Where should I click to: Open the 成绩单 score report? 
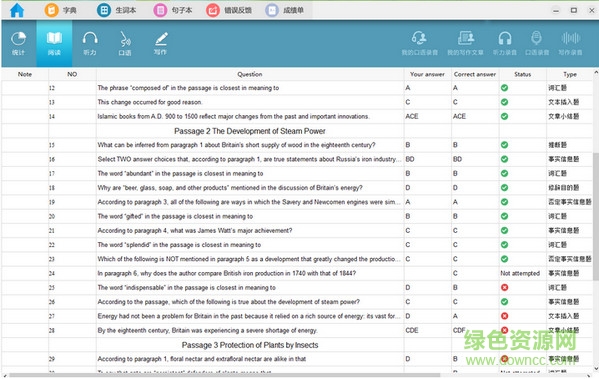pos(285,10)
